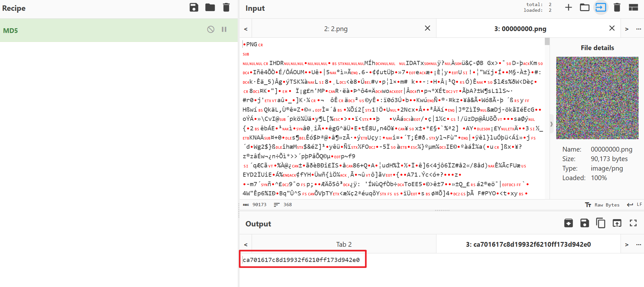Copy output to clipboard
The image size is (644, 287).
point(601,223)
